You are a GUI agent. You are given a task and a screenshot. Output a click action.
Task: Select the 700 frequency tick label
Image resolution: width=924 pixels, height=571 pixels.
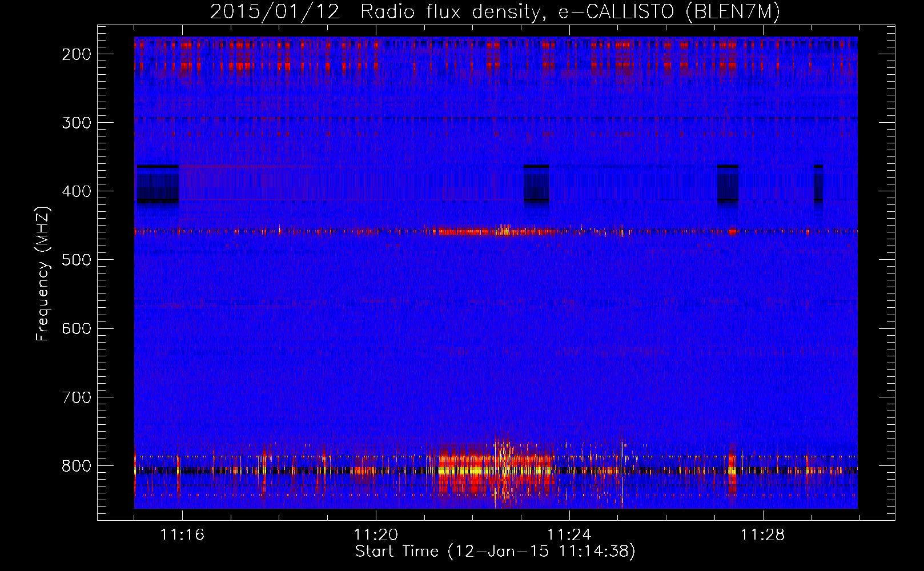[x=76, y=397]
